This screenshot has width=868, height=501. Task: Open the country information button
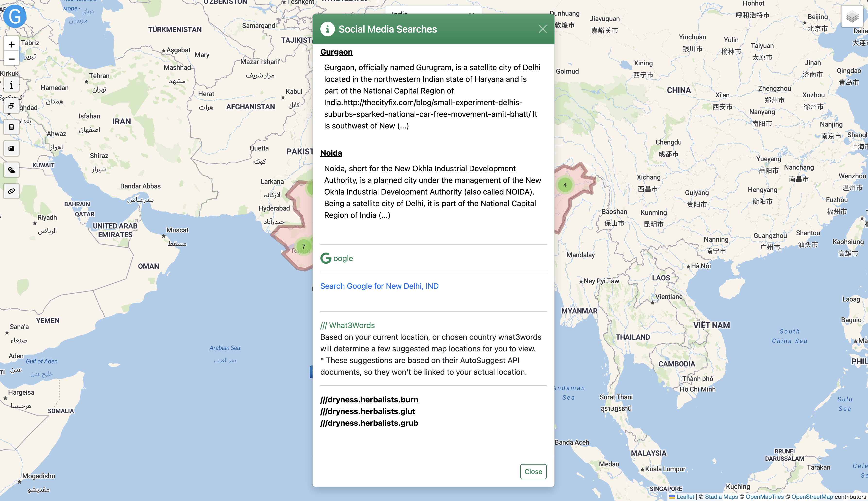(11, 85)
